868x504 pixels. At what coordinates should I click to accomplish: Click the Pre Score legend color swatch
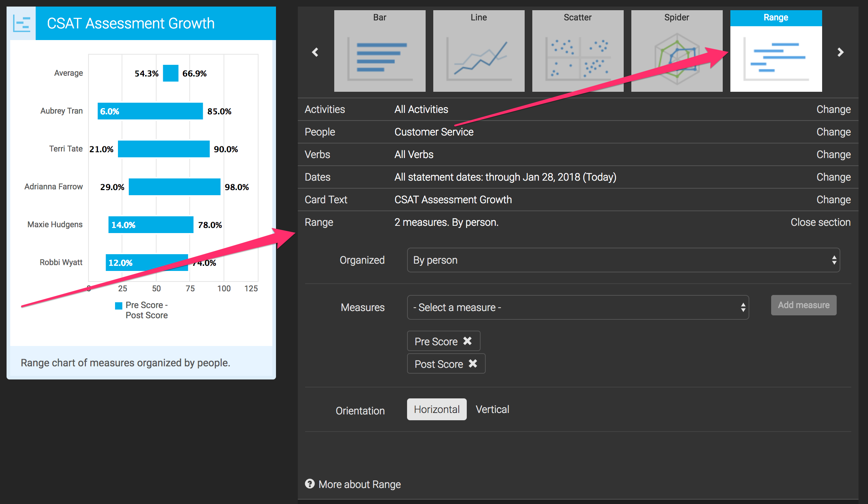(119, 306)
